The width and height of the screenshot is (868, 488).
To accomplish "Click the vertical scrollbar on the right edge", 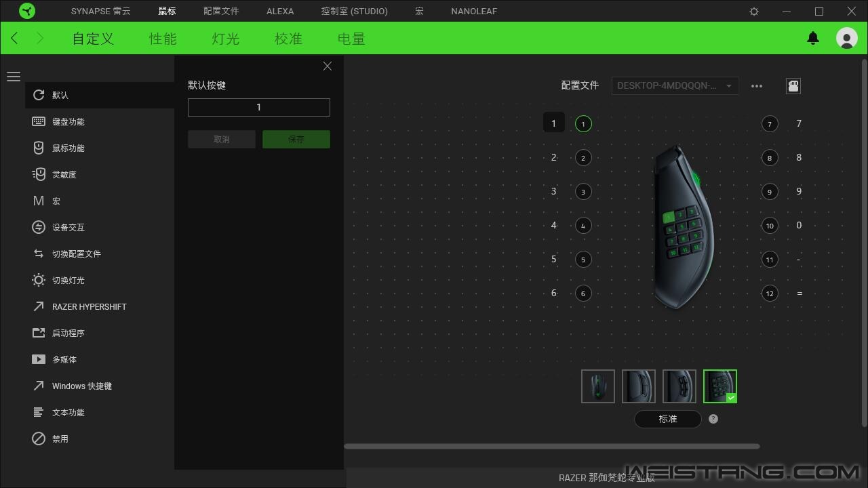I will [x=865, y=243].
